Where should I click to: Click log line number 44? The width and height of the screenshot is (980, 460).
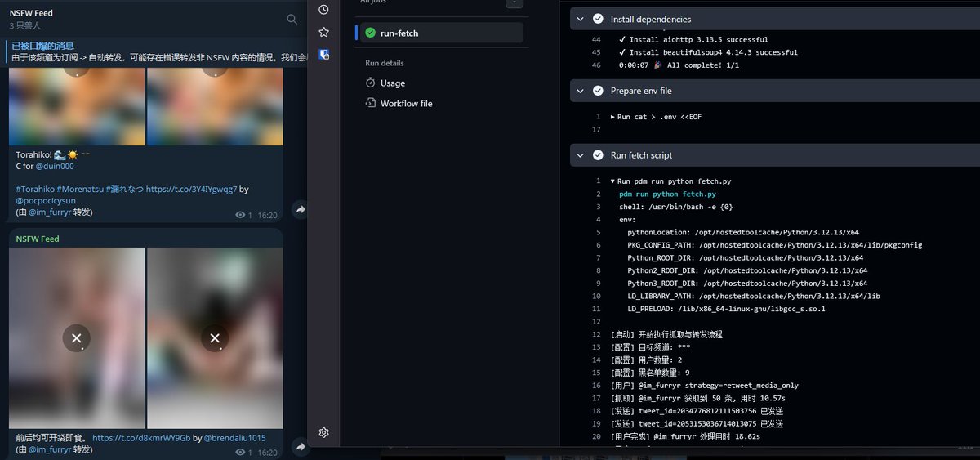pyautogui.click(x=596, y=39)
